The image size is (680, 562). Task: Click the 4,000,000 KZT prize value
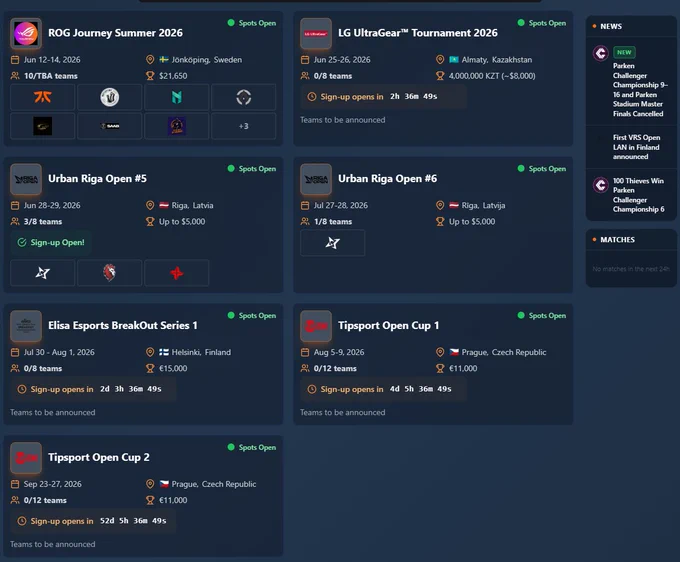(x=492, y=76)
